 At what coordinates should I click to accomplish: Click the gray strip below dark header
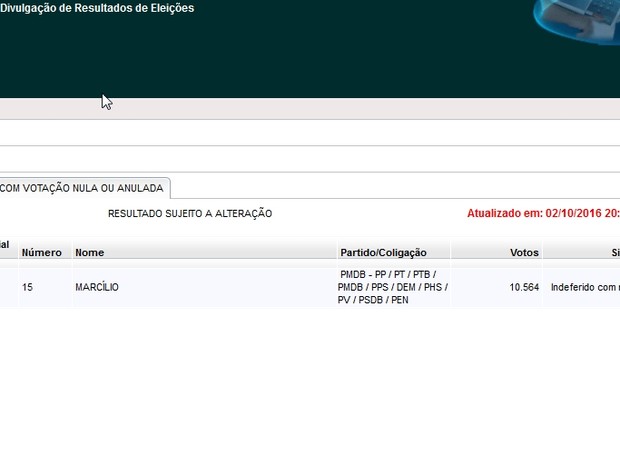[310, 108]
